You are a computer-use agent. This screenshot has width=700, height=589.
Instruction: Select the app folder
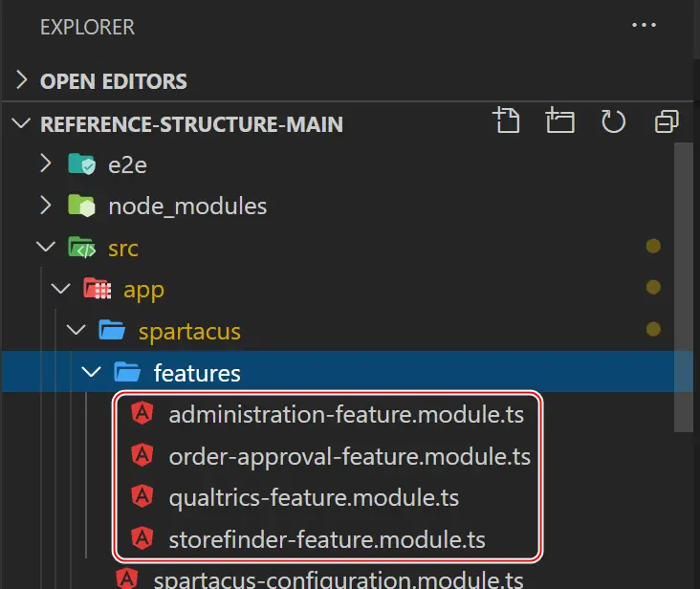pos(143,289)
